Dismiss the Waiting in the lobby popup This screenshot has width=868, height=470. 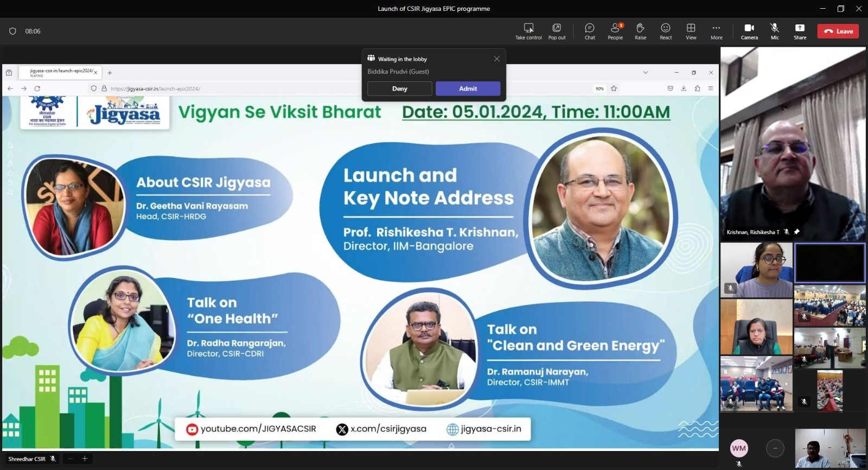(496, 59)
